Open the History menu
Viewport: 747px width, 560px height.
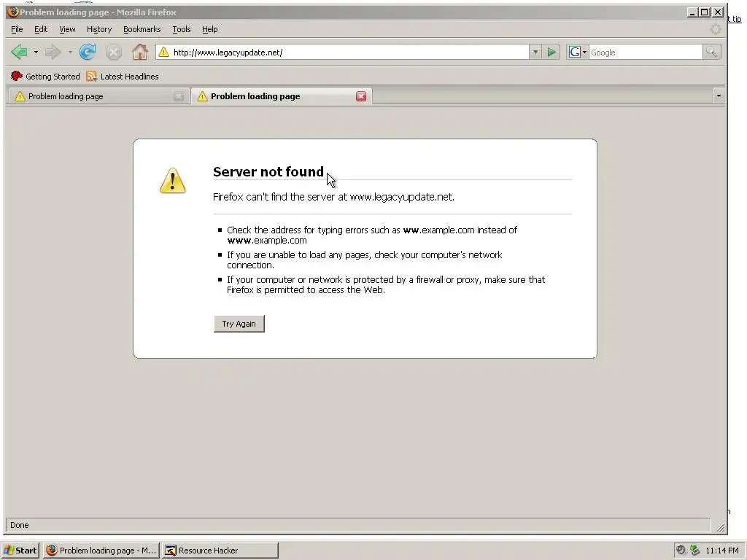click(x=99, y=29)
